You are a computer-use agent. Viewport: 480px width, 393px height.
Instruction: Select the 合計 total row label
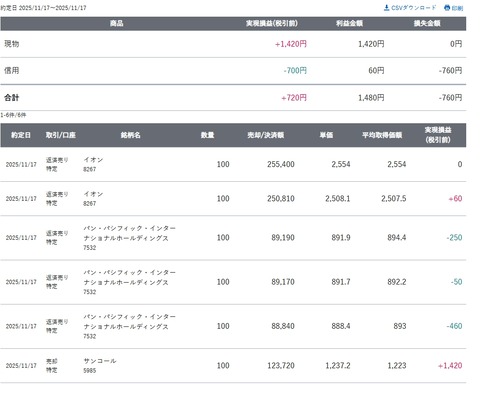click(x=12, y=98)
